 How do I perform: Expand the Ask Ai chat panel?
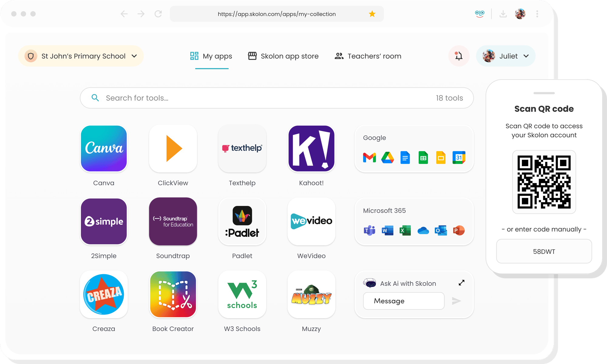[461, 283]
